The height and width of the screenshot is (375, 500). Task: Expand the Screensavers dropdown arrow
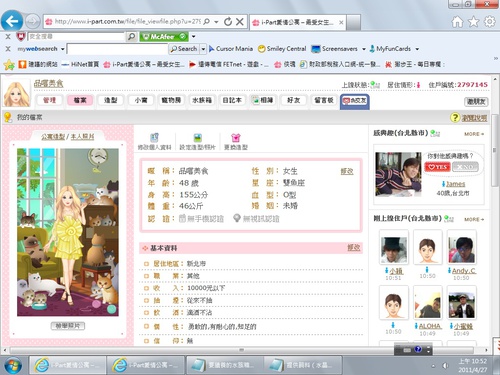[364, 49]
